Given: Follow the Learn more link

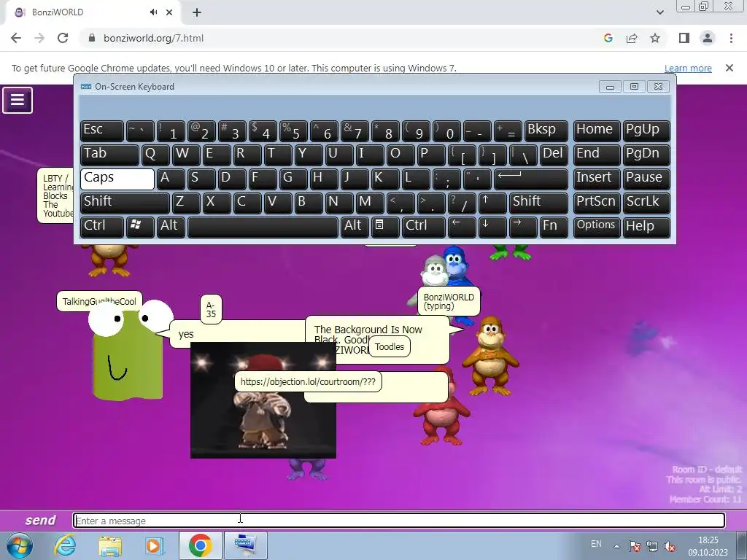Looking at the screenshot, I should pos(688,68).
